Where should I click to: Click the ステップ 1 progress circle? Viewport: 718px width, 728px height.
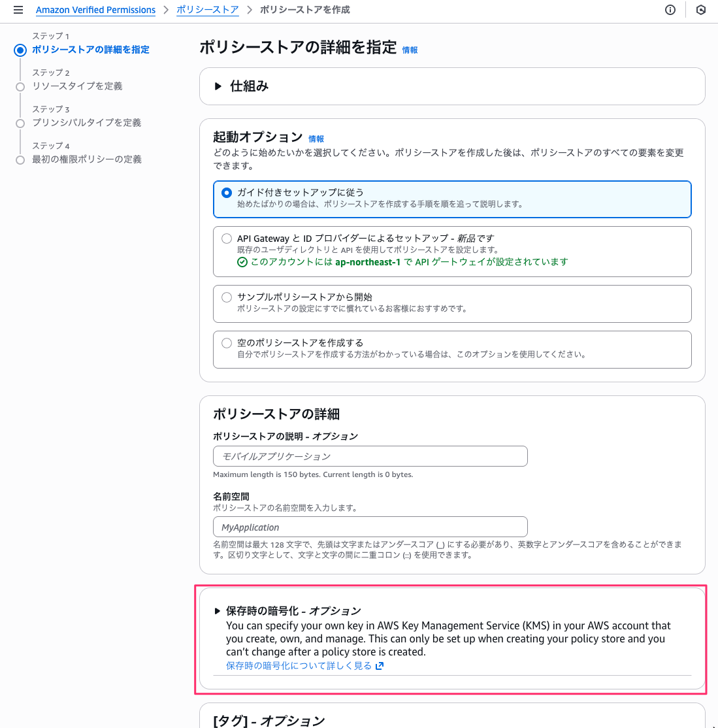[x=20, y=50]
